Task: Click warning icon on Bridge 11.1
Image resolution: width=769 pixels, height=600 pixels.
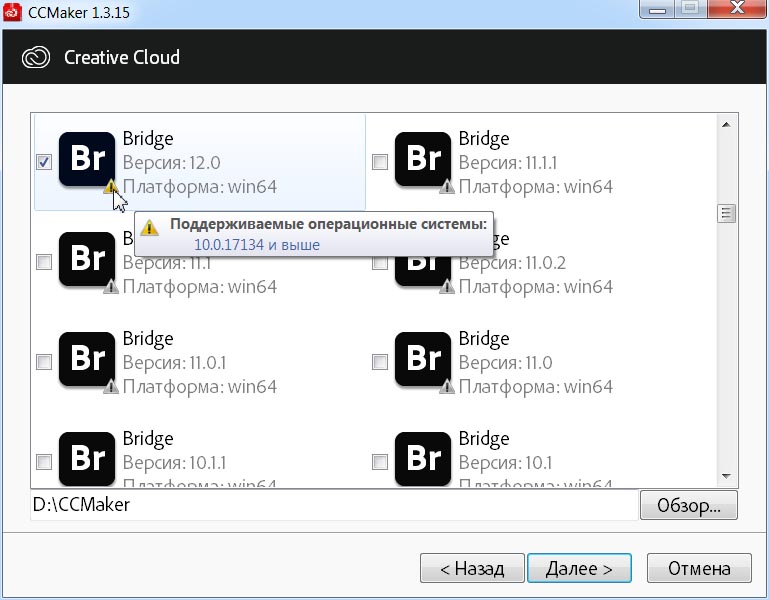Action: (111, 287)
